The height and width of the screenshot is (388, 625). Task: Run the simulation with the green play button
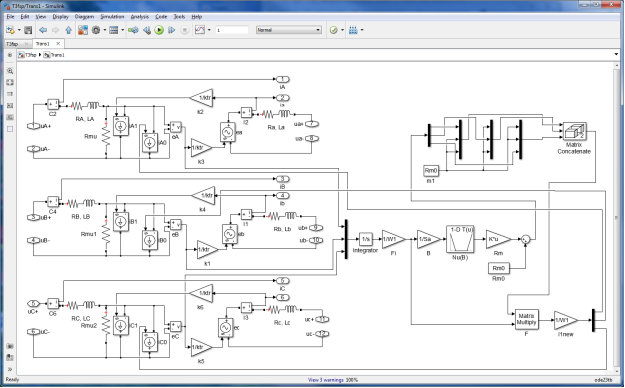pyautogui.click(x=159, y=30)
